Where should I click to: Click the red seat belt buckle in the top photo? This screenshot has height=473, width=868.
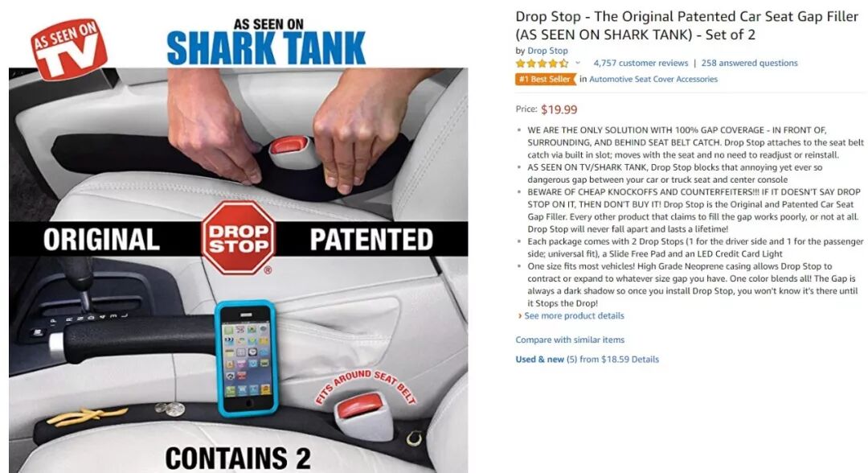tap(290, 146)
